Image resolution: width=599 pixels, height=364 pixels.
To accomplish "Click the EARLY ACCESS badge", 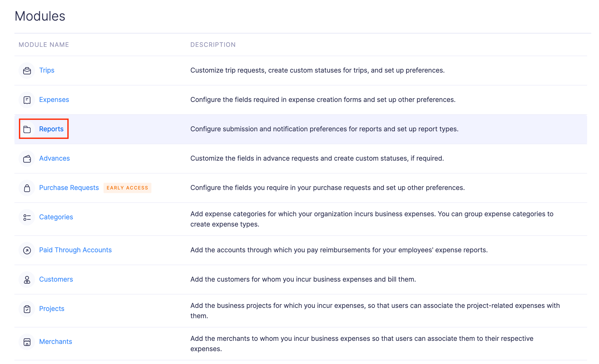I will click(127, 188).
